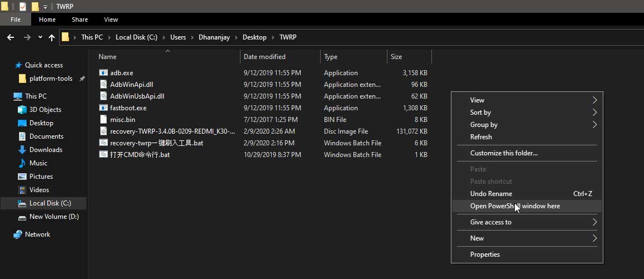
Task: Open the recent locations dropdown arrow
Action: tap(40, 37)
